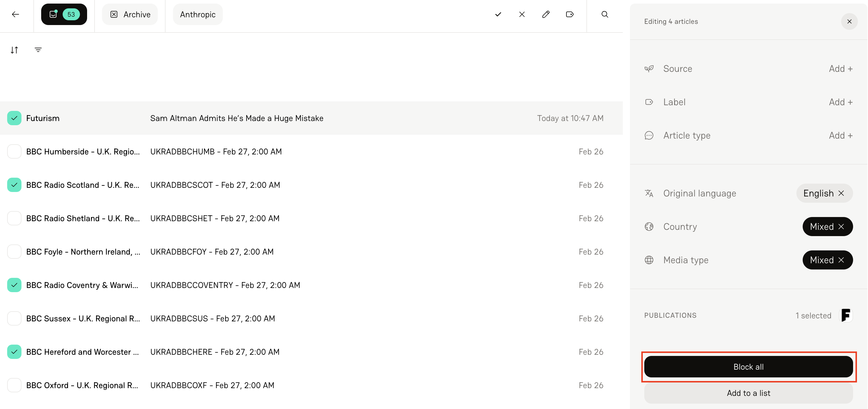Screen dimensions: 868x409
Task: Click the X dismiss icon in the toolbar
Action: 522,15
